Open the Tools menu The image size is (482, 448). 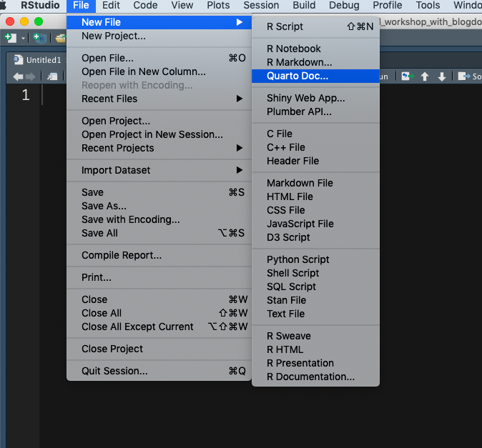(x=428, y=5)
